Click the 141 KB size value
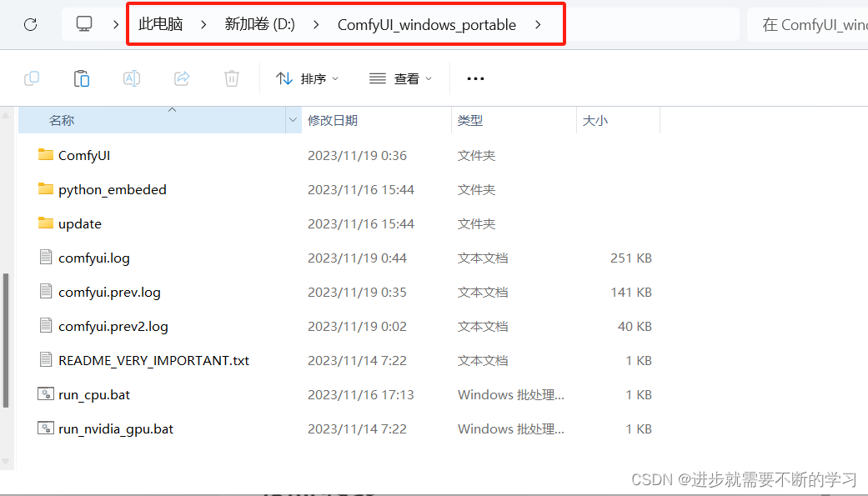868x496 pixels. [631, 293]
